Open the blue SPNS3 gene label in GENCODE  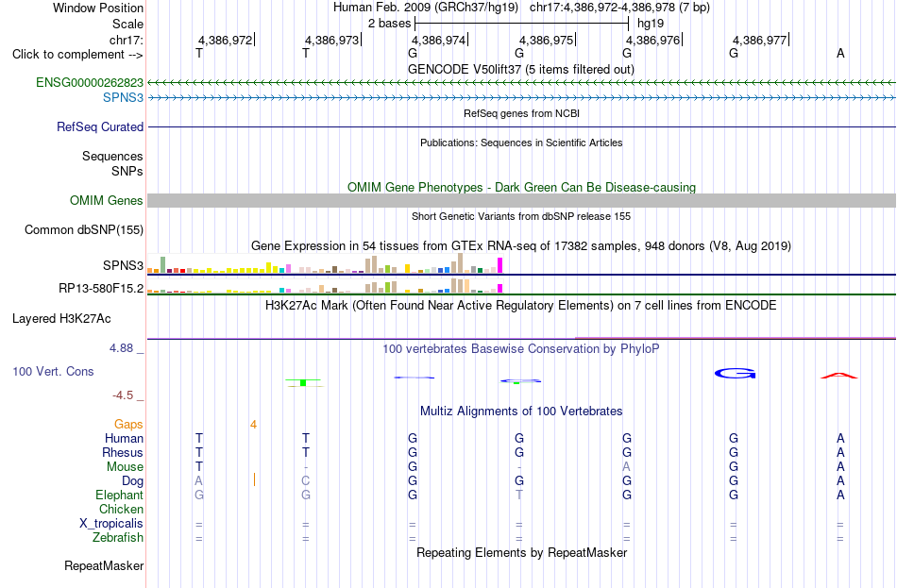pyautogui.click(x=123, y=97)
